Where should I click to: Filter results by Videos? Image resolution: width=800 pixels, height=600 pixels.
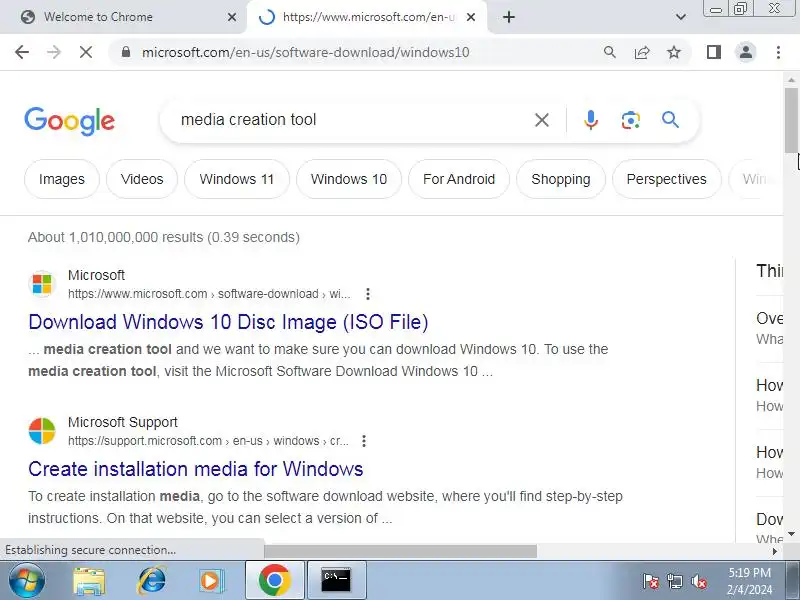(142, 179)
